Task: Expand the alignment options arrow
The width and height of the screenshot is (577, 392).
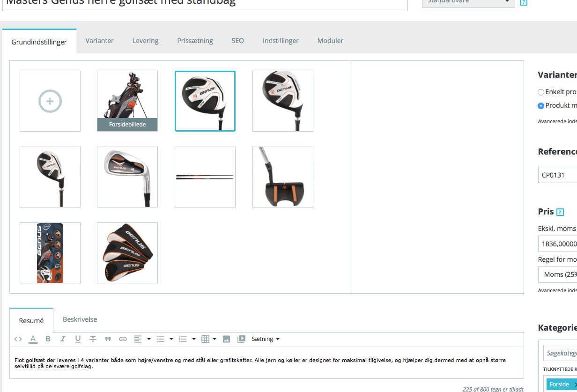Action: (148, 339)
